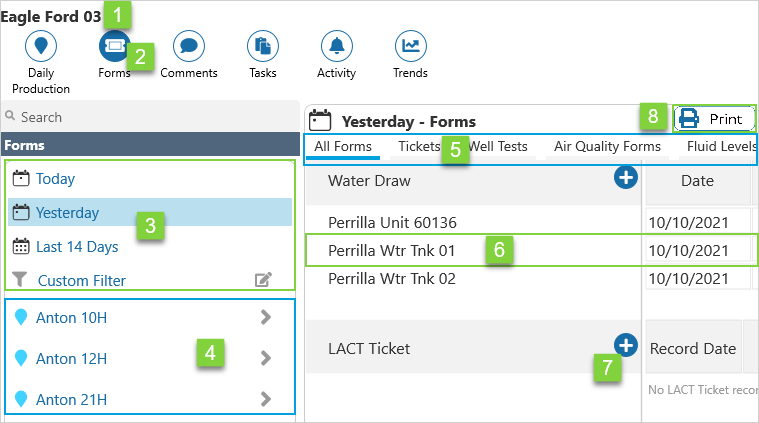Add a new Water Draw record
Viewport: 759px width, 423px height.
click(x=625, y=178)
